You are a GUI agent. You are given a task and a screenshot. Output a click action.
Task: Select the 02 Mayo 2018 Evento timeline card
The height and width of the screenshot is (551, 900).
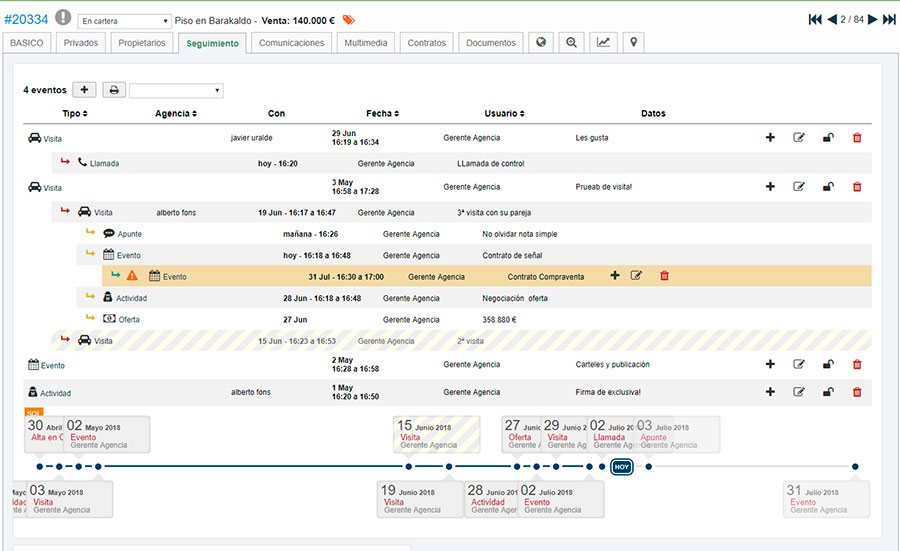click(107, 434)
